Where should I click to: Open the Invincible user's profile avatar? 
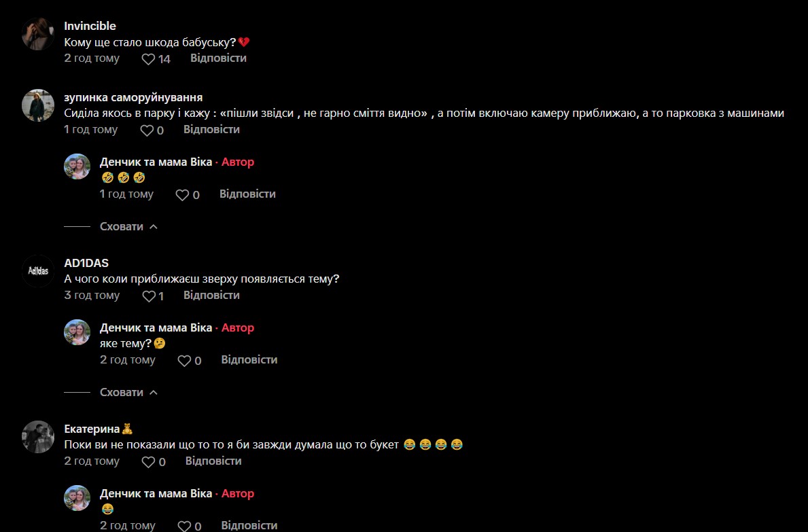coord(38,34)
